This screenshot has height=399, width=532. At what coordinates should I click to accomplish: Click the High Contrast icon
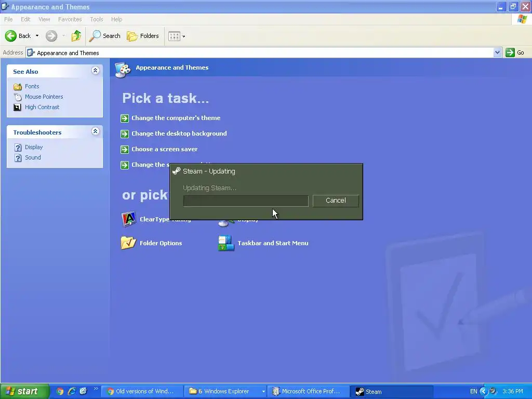click(x=17, y=107)
